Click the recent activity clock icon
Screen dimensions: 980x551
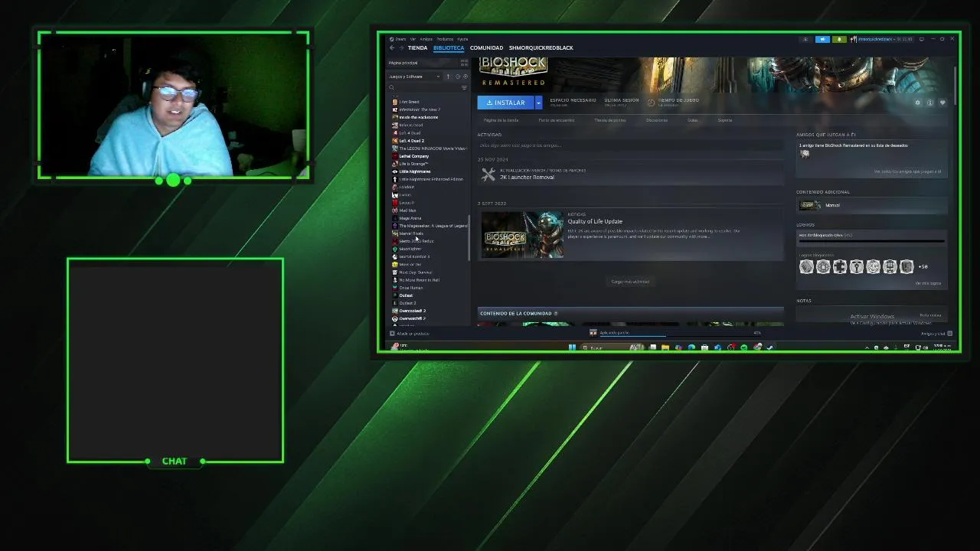[458, 77]
